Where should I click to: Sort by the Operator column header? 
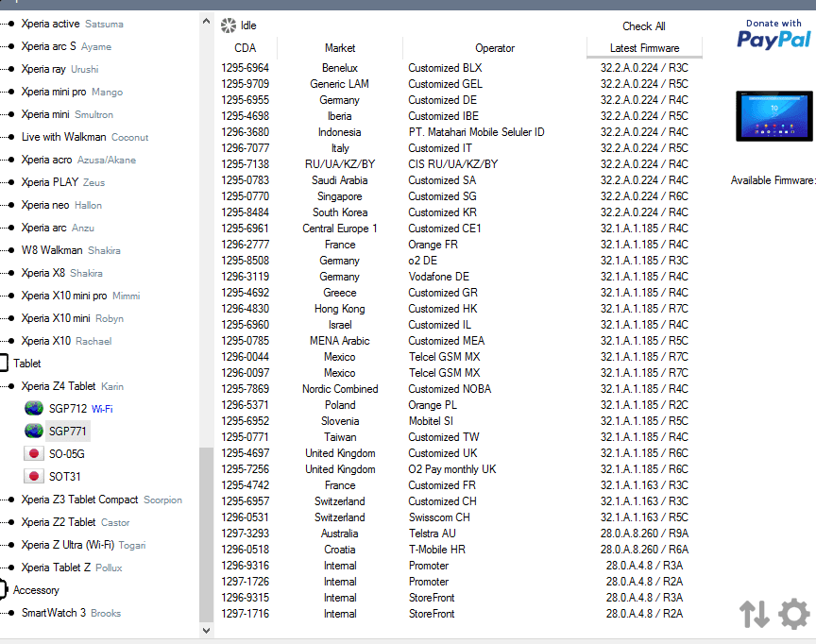coord(494,48)
